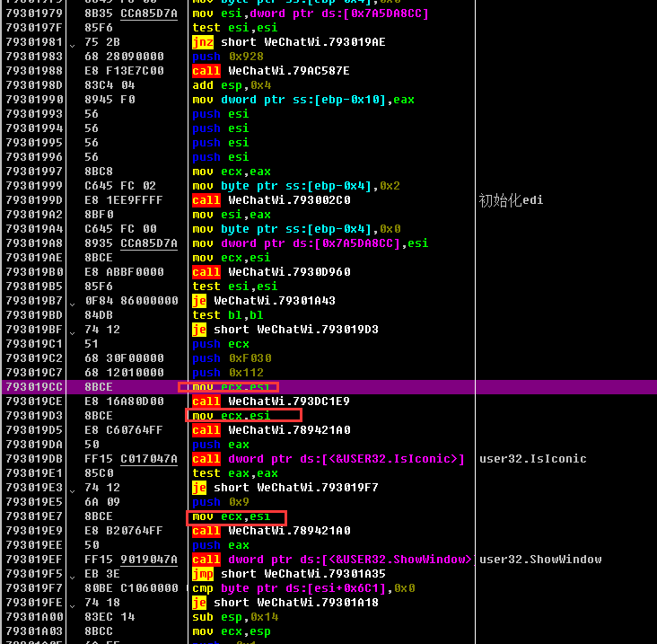Image resolution: width=657 pixels, height=644 pixels.
Task: Select the push esi row at address 79301996
Action: (328, 157)
